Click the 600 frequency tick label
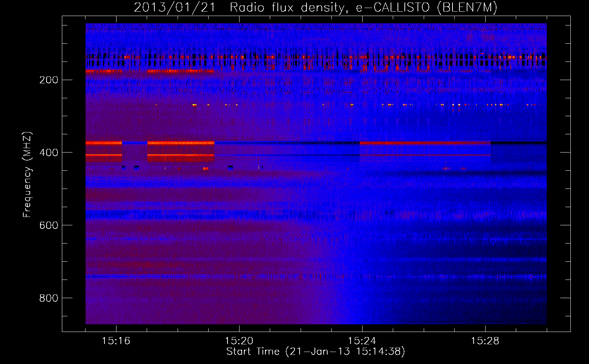Image resolution: width=589 pixels, height=364 pixels. [x=49, y=226]
